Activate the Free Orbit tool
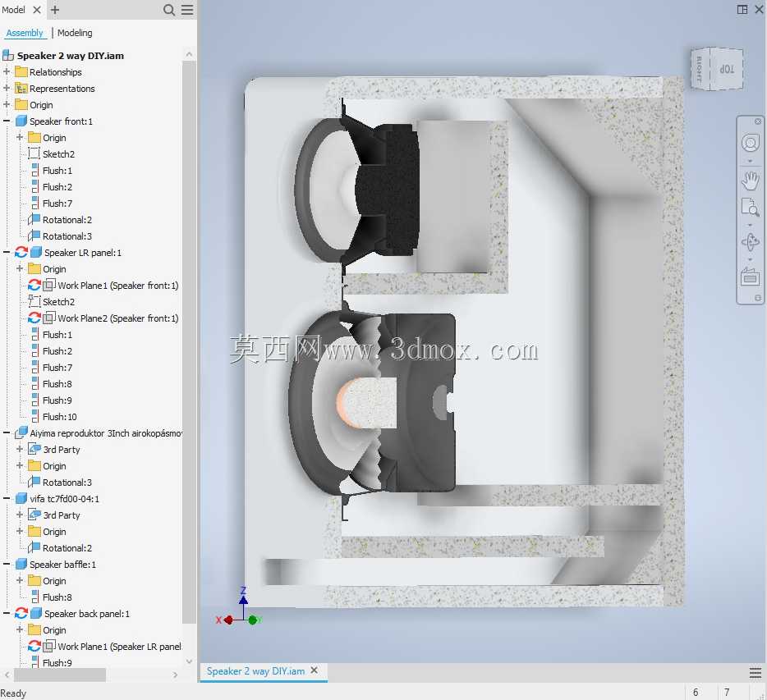 click(750, 242)
